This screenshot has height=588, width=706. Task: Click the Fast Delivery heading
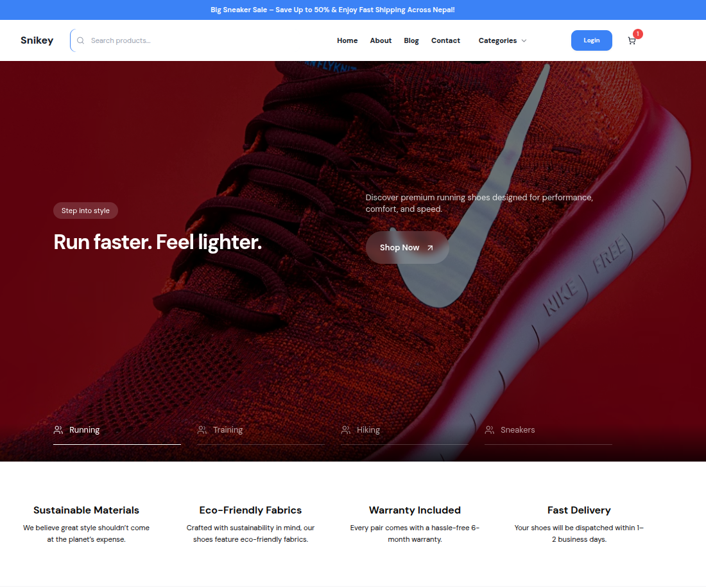pos(579,510)
